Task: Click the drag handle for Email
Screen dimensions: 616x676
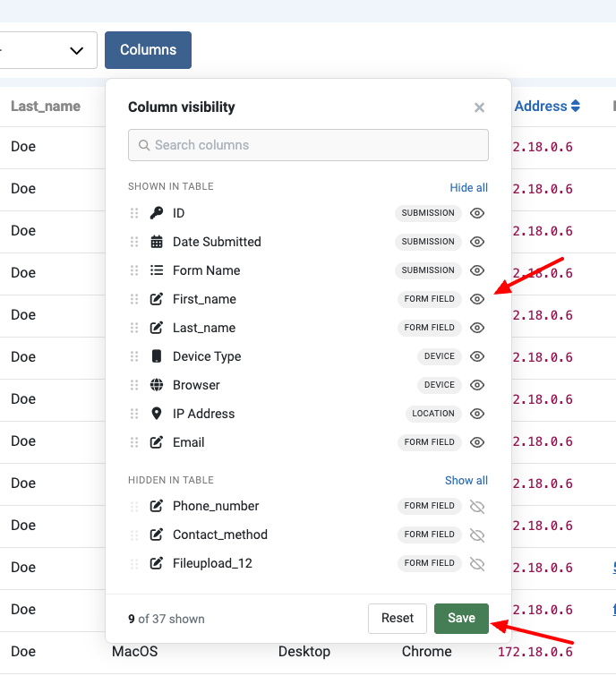Action: click(x=134, y=442)
